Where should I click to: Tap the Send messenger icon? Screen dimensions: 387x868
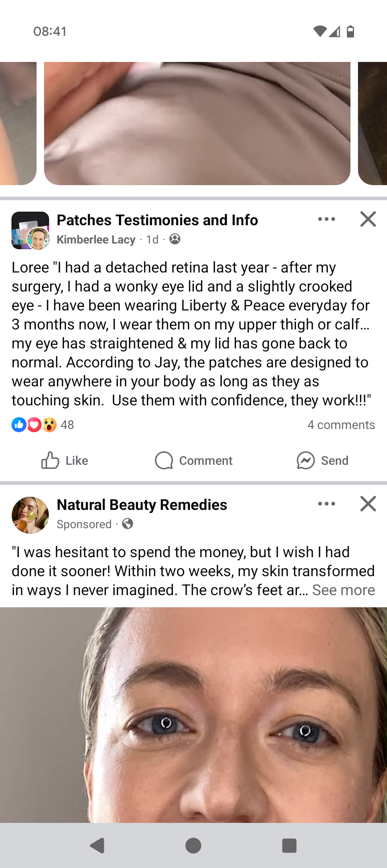pos(306,460)
